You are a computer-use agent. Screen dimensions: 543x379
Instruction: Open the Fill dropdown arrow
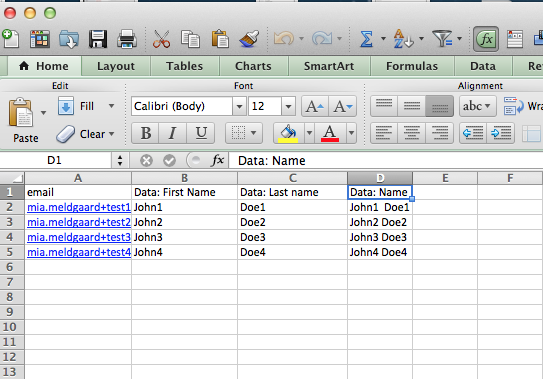pos(111,106)
